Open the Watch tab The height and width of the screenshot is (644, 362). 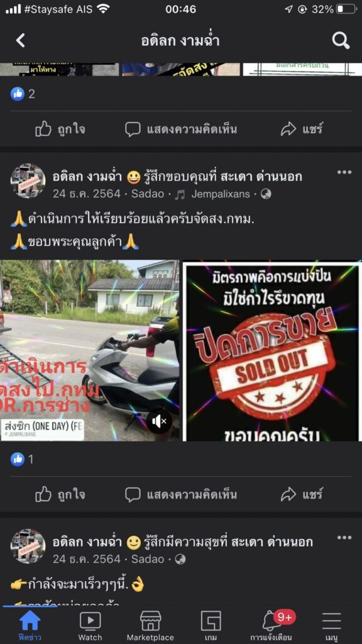coord(90,626)
